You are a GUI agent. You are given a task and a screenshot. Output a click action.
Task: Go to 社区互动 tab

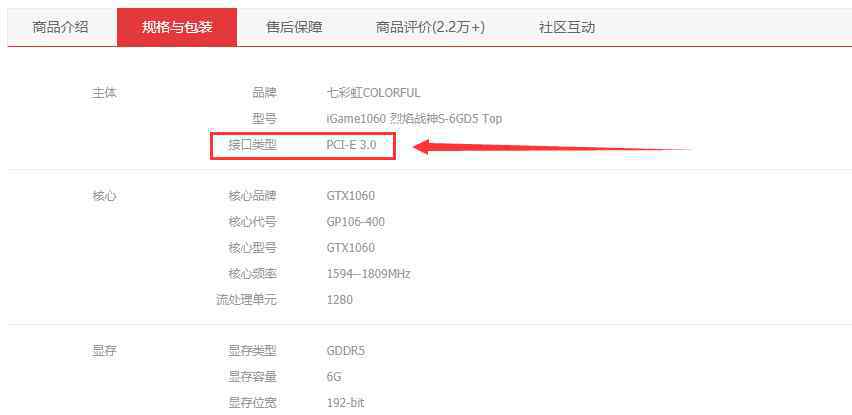(x=567, y=28)
